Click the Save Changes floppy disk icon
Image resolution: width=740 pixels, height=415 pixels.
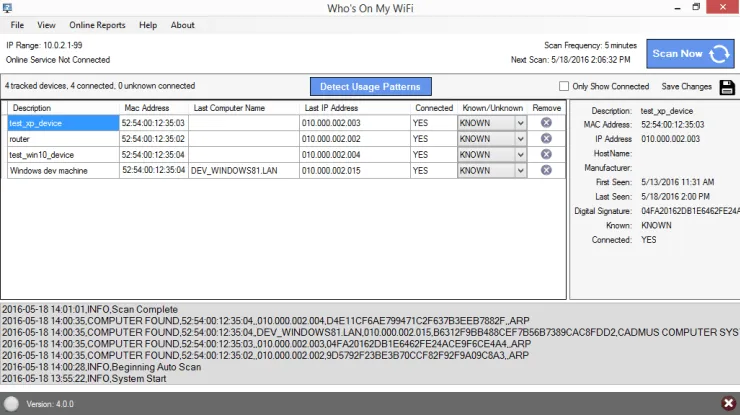tap(727, 87)
